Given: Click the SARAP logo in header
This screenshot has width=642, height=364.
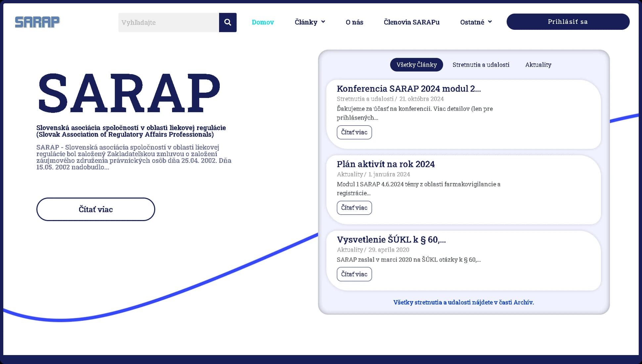Looking at the screenshot, I should pos(37,22).
